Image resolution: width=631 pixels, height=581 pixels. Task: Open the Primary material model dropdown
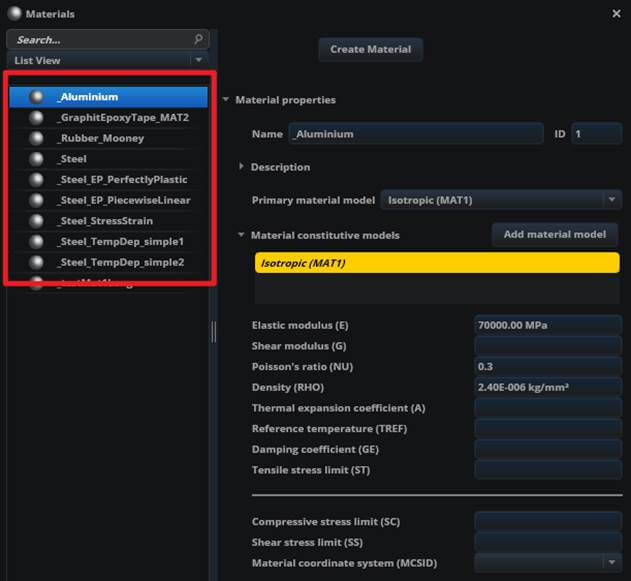pyautogui.click(x=612, y=200)
